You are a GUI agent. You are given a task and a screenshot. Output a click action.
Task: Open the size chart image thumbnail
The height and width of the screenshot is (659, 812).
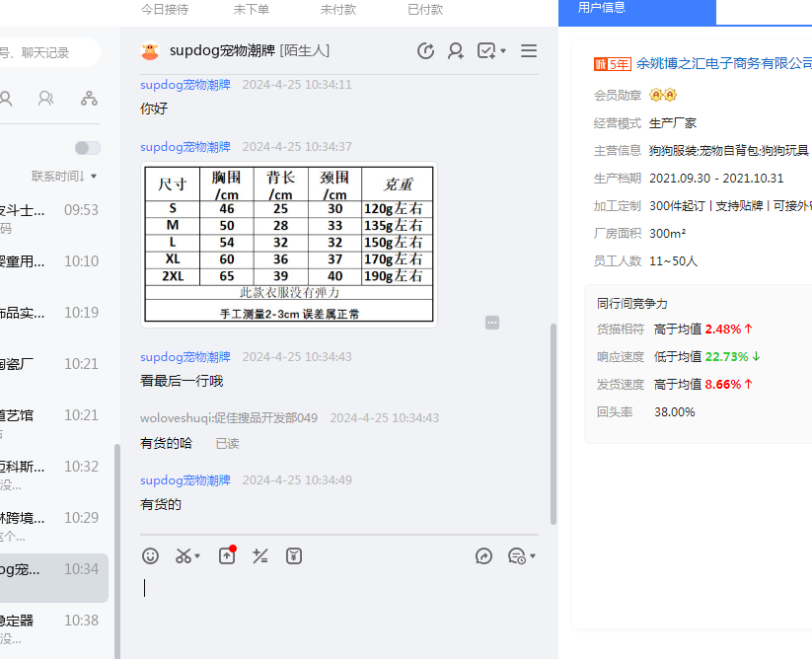(x=288, y=245)
